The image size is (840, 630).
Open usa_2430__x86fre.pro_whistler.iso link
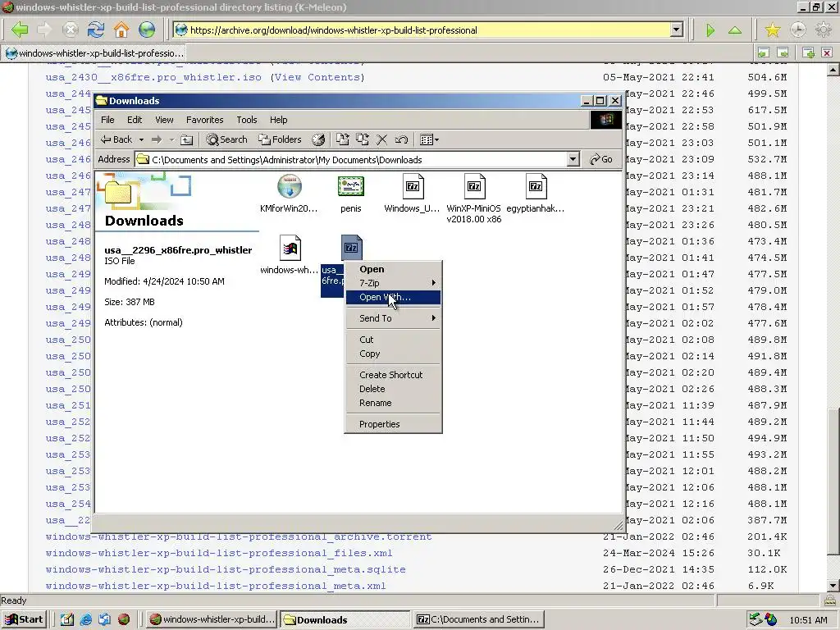(153, 77)
